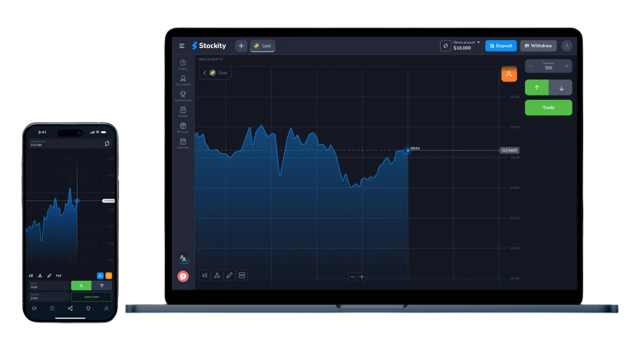Select the candlestick chart type tool
This screenshot has width=643, height=364.
(x=205, y=275)
